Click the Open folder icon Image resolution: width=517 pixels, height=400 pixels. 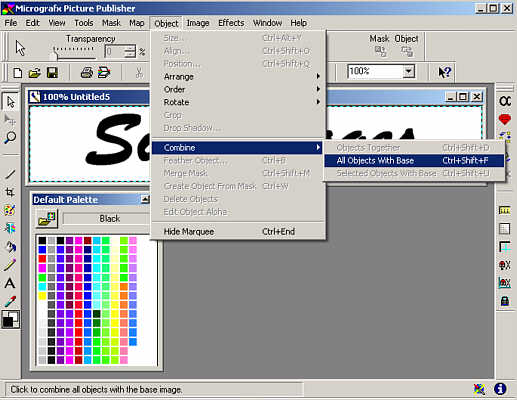click(35, 72)
